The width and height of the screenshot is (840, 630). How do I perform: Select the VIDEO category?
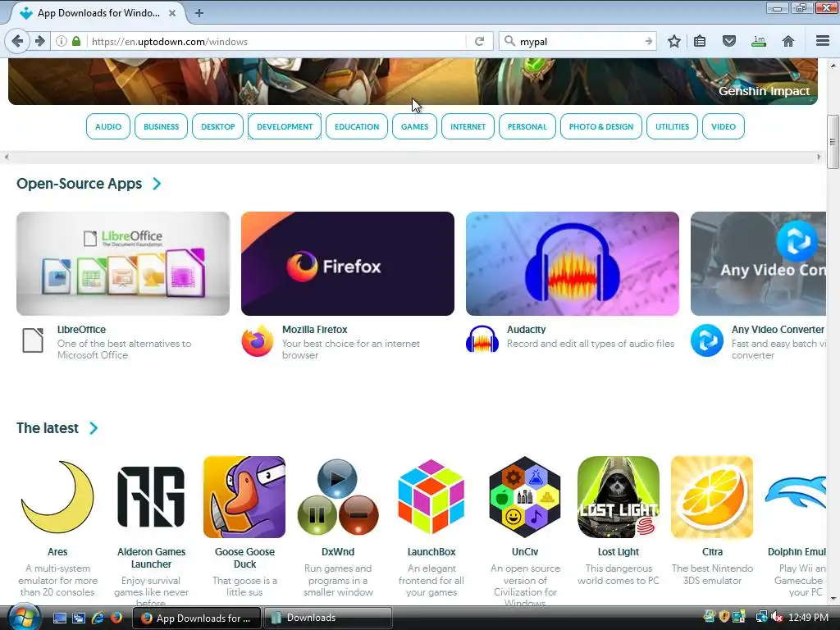[724, 126]
